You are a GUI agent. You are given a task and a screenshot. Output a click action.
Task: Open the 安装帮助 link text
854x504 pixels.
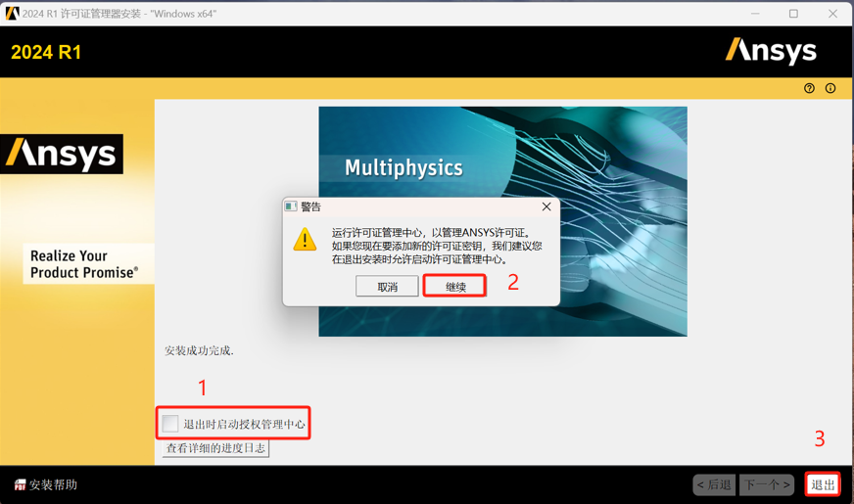[53, 484]
